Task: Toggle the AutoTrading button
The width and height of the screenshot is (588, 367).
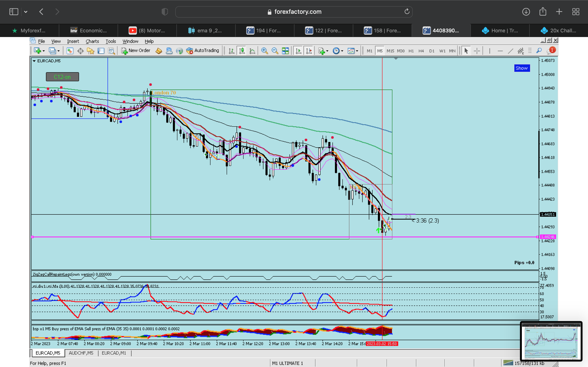Action: 203,50
